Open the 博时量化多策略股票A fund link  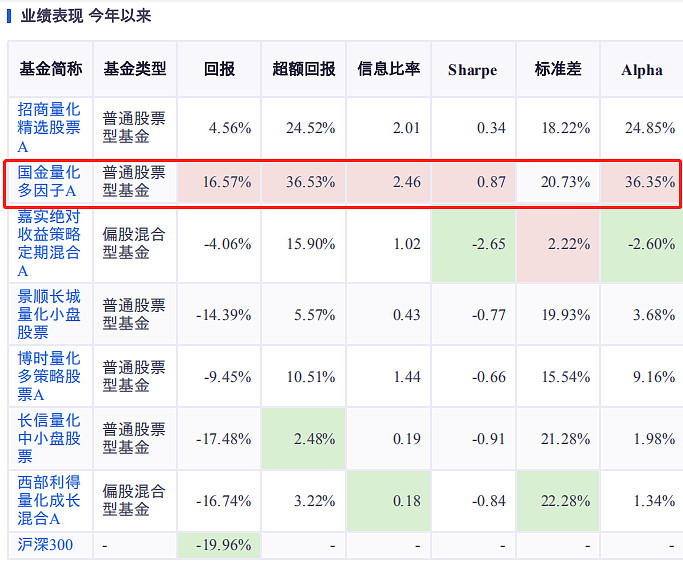(49, 376)
